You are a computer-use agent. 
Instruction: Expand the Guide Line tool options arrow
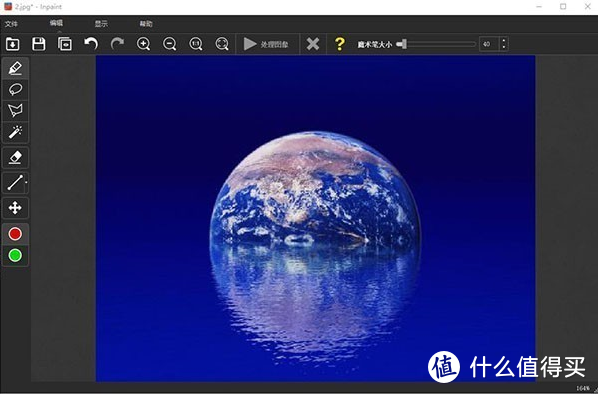26,182
